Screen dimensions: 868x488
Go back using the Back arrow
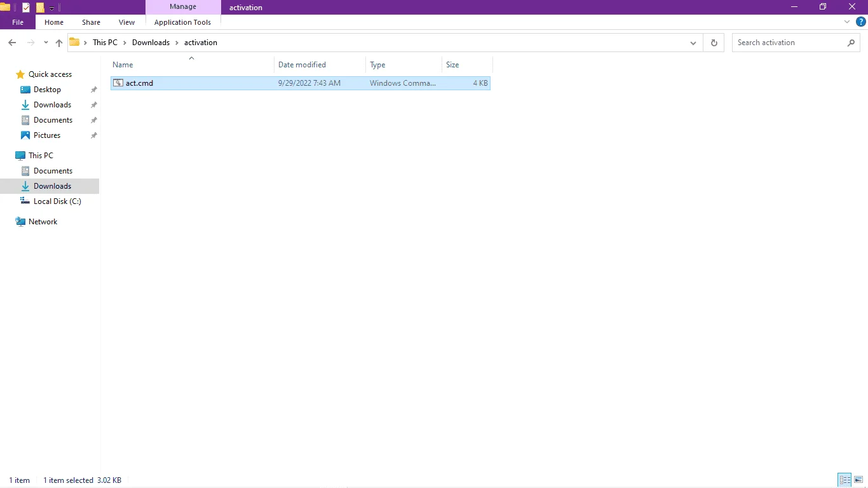pyautogui.click(x=12, y=43)
